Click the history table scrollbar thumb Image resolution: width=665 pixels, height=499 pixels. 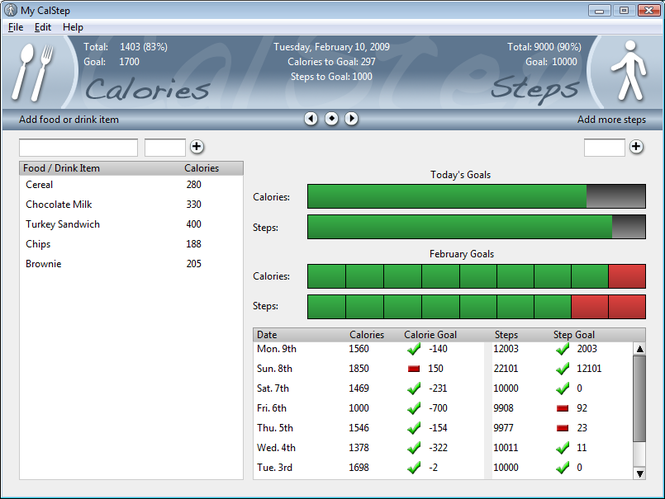tap(640, 398)
